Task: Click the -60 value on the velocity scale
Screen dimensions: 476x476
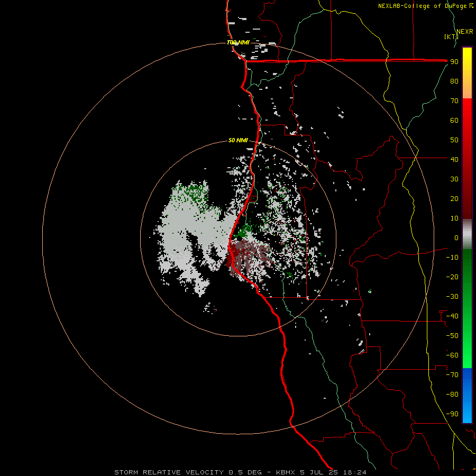Action: tap(452, 355)
